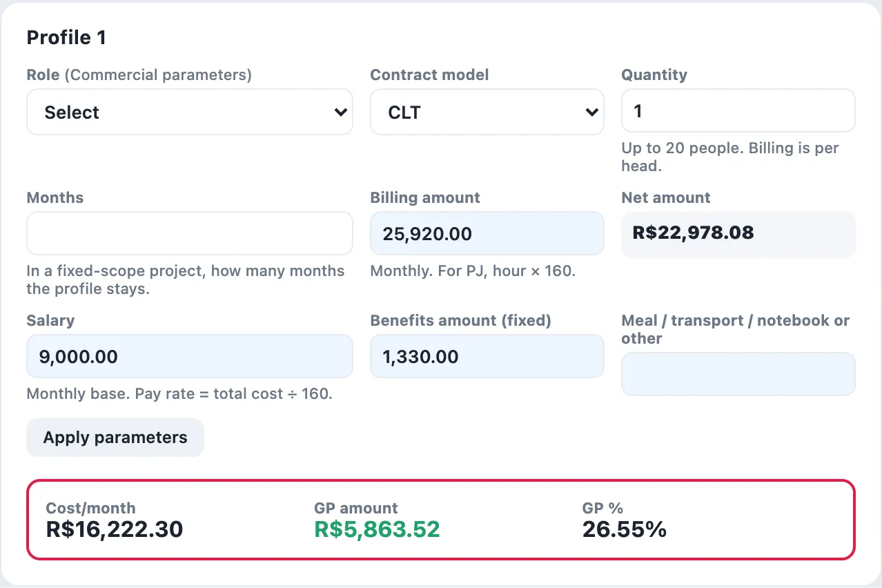882x588 pixels.
Task: Focus the Meal / transport / notebook field
Action: pos(738,374)
